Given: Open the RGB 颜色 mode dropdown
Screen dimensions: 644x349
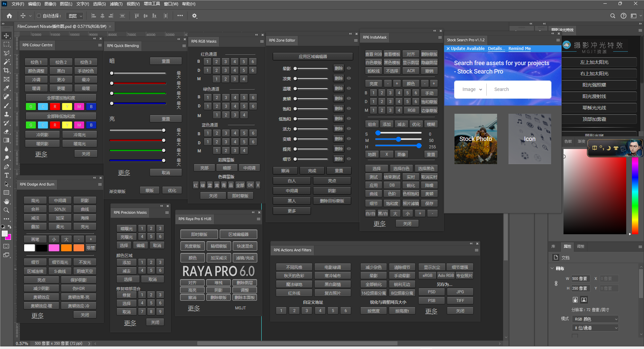Looking at the screenshot, I should [x=595, y=319].
